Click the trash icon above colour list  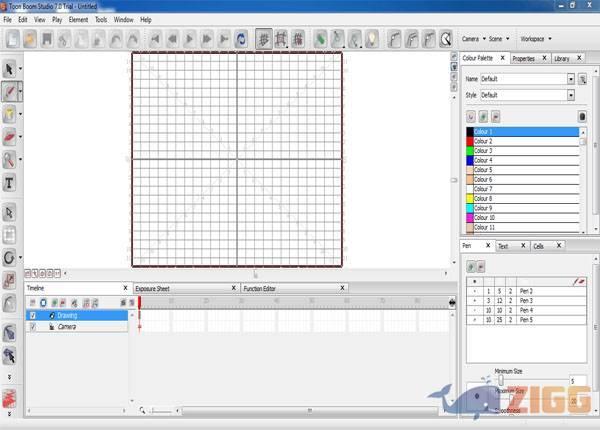[x=582, y=116]
